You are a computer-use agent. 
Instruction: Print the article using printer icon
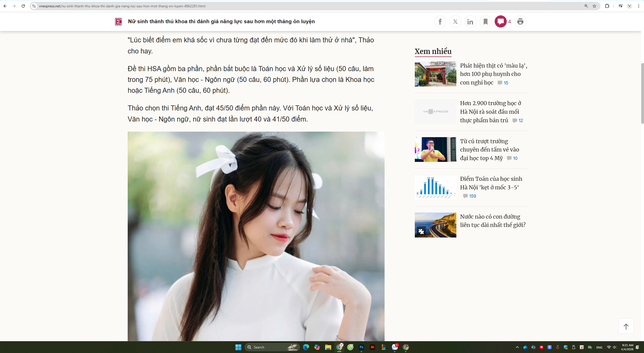click(520, 22)
